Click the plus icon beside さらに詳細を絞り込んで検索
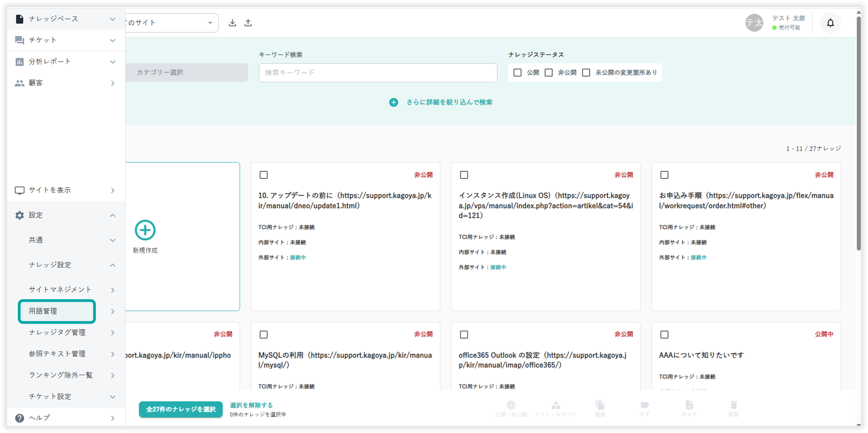Viewport: 868px width, 433px height. pyautogui.click(x=393, y=102)
